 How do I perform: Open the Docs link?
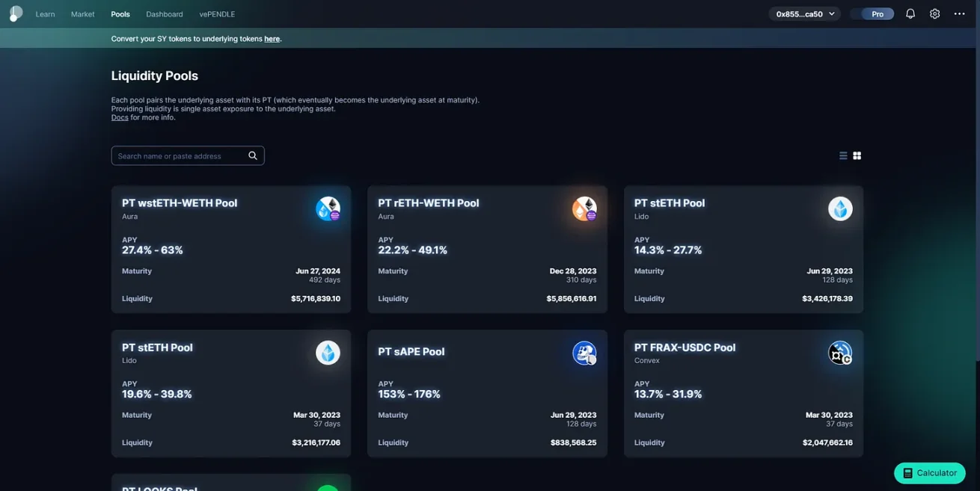coord(120,117)
